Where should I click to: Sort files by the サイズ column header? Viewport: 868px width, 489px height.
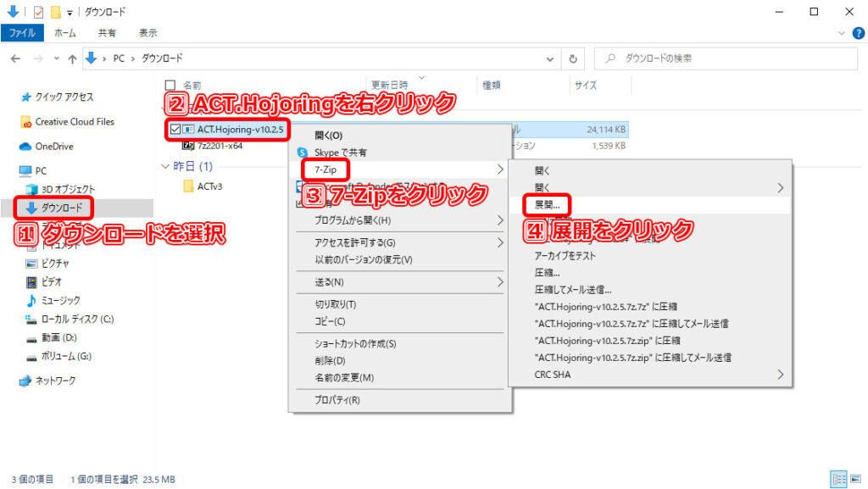coord(586,86)
